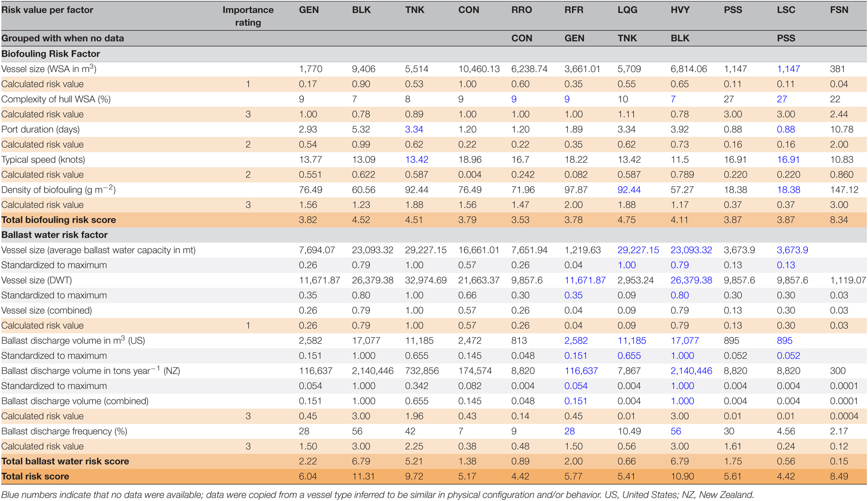
Task: Click the 'Complexity of hull WSA (%)' label
Action: pos(56,99)
